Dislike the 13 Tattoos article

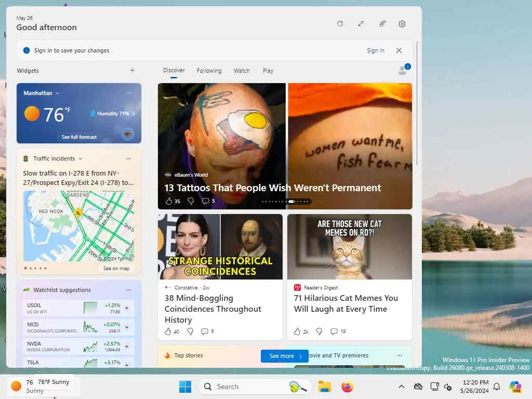191,201
